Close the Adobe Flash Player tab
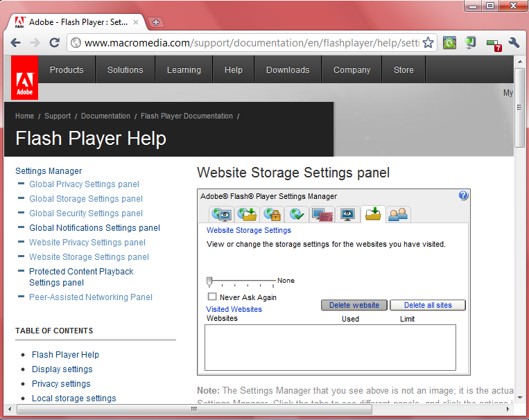This screenshot has width=529, height=420. (136, 22)
